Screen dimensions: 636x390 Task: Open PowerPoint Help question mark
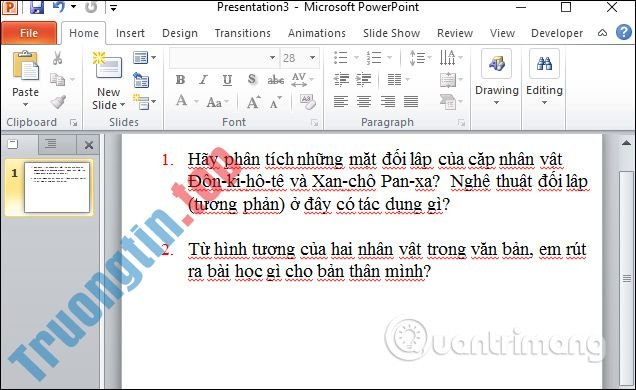[624, 32]
